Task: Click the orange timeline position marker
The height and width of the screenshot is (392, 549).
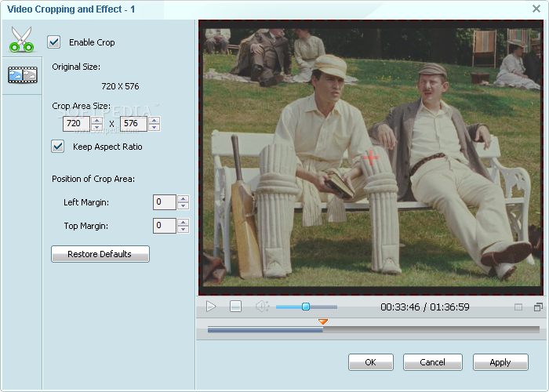Action: (x=323, y=321)
